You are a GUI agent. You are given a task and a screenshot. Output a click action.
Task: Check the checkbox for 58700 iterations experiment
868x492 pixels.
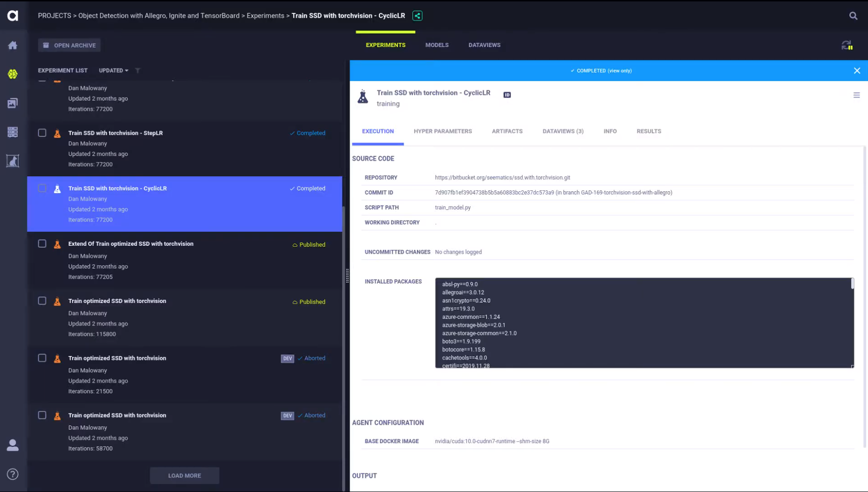click(42, 416)
